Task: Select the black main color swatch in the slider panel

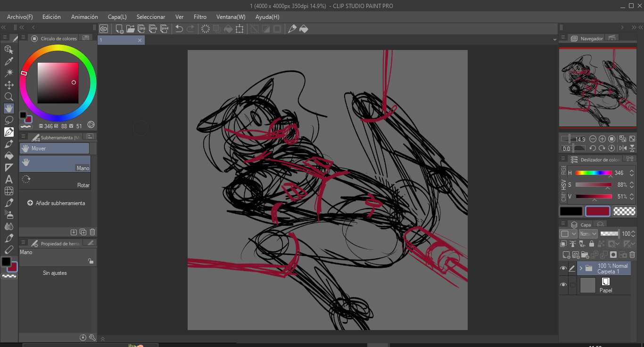Action: (571, 212)
